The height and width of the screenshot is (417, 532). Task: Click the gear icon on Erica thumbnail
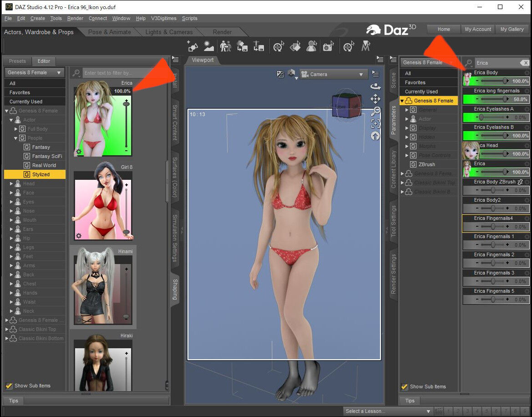coord(79,151)
